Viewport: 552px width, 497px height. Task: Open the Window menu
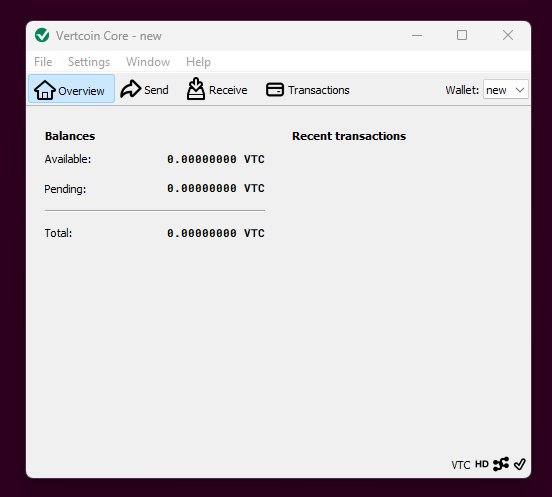[x=148, y=62]
